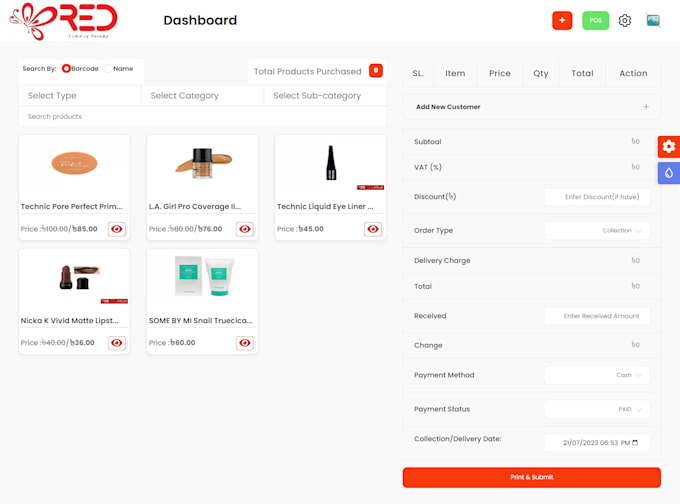Viewport: 680px width, 504px height.
Task: View Technic Pore Perfect Primer details eye
Action: tap(117, 229)
